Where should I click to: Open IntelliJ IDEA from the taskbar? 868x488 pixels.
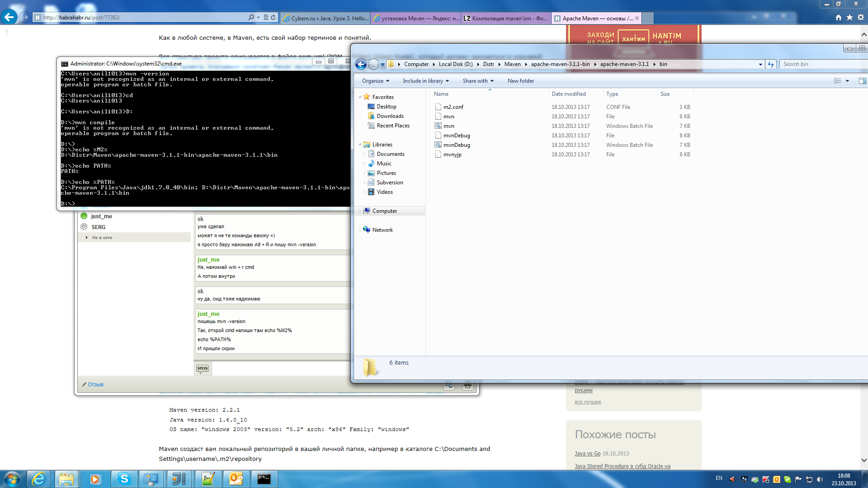[179, 479]
